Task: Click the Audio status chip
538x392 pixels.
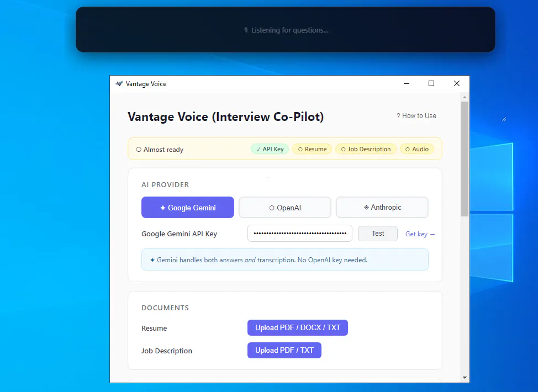Action: (x=417, y=149)
